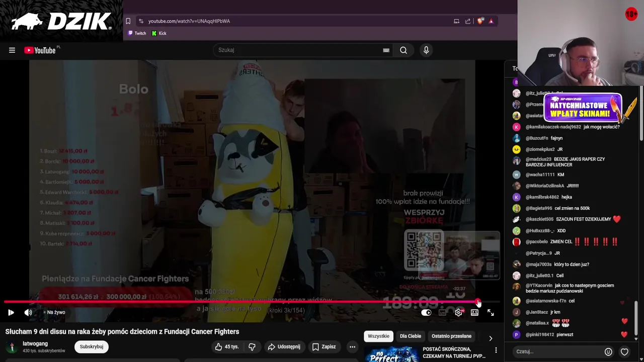Click @ziomekplus2 avatar in chat
The height and width of the screenshot is (362, 644).
pyautogui.click(x=516, y=149)
